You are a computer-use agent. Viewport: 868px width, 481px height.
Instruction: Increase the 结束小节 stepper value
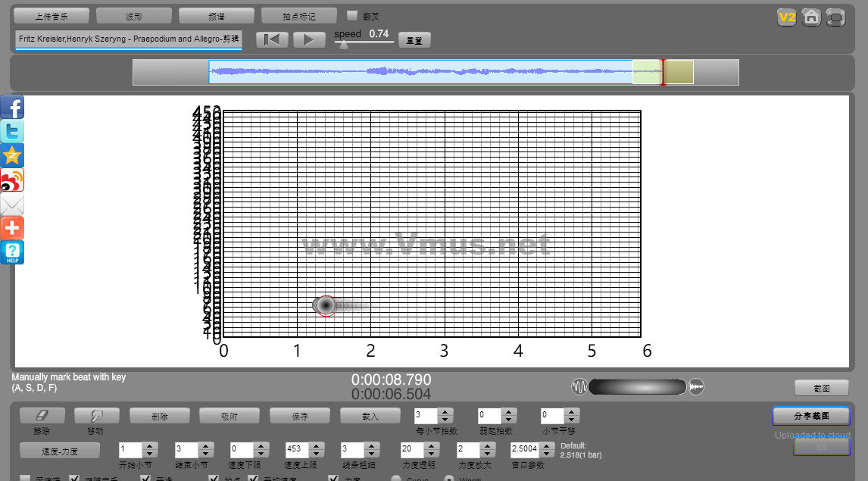pyautogui.click(x=206, y=445)
